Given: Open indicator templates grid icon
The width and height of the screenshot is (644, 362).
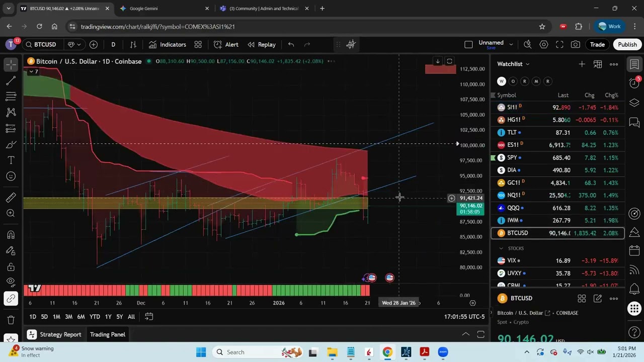Looking at the screenshot, I should [x=198, y=45].
